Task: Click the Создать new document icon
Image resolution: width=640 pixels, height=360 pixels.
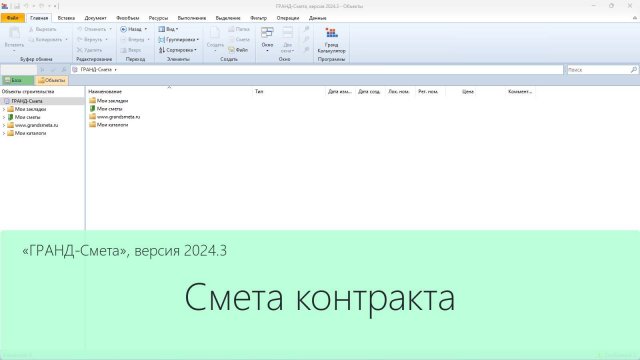Action: pos(215,33)
